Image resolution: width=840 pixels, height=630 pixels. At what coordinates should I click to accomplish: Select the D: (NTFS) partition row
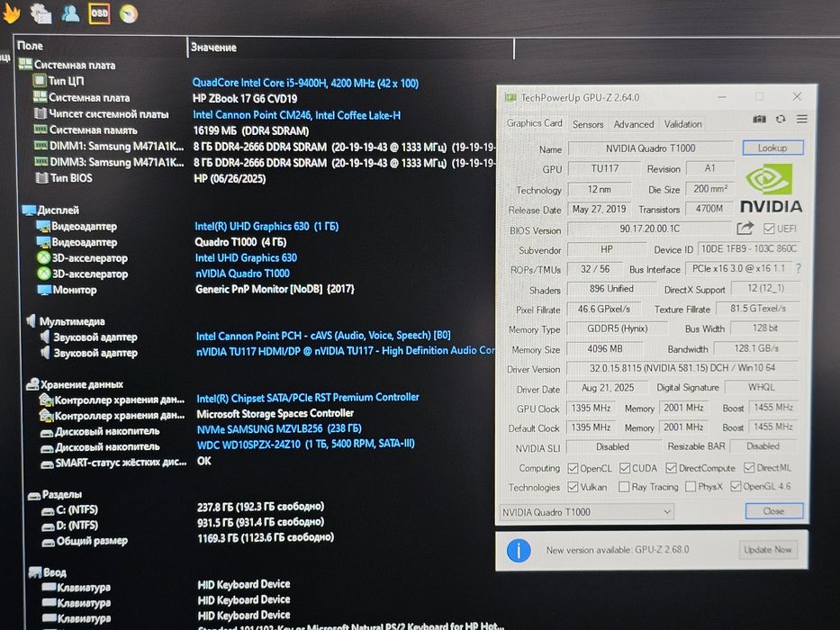(182, 524)
